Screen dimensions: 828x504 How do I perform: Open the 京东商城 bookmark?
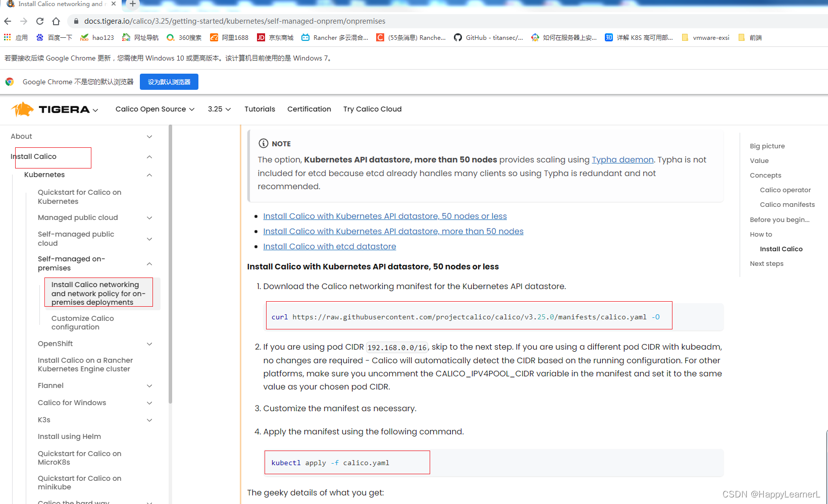pyautogui.click(x=275, y=37)
